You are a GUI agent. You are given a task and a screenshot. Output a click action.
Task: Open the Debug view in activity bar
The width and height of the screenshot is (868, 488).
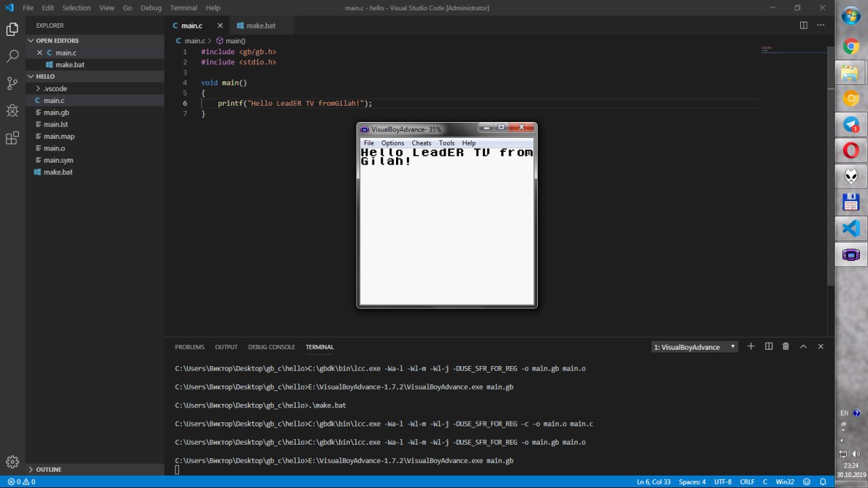12,110
